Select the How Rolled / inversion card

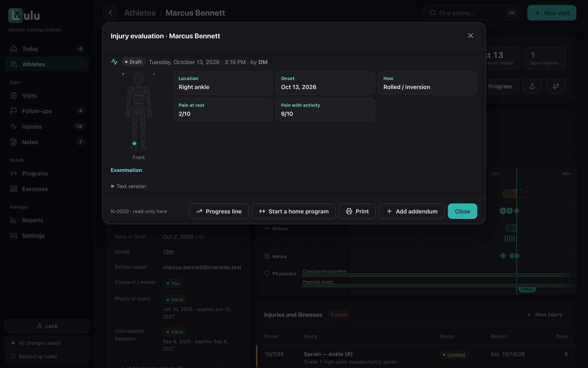coord(427,83)
